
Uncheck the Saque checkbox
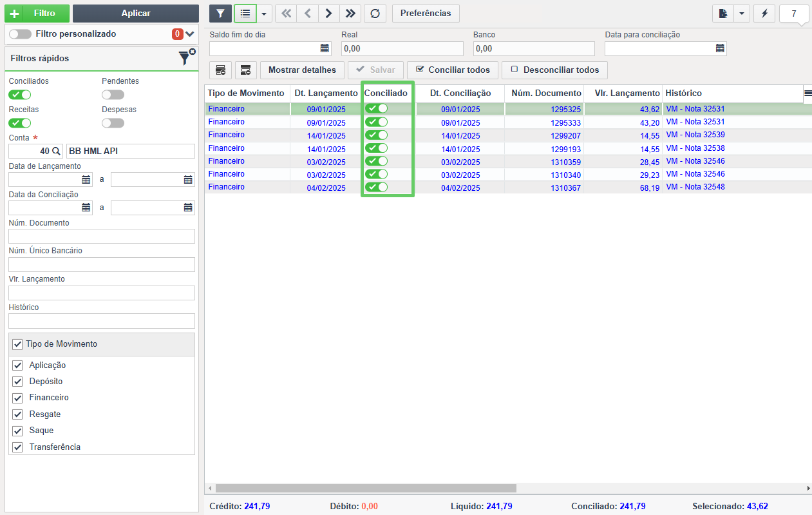pyautogui.click(x=17, y=431)
